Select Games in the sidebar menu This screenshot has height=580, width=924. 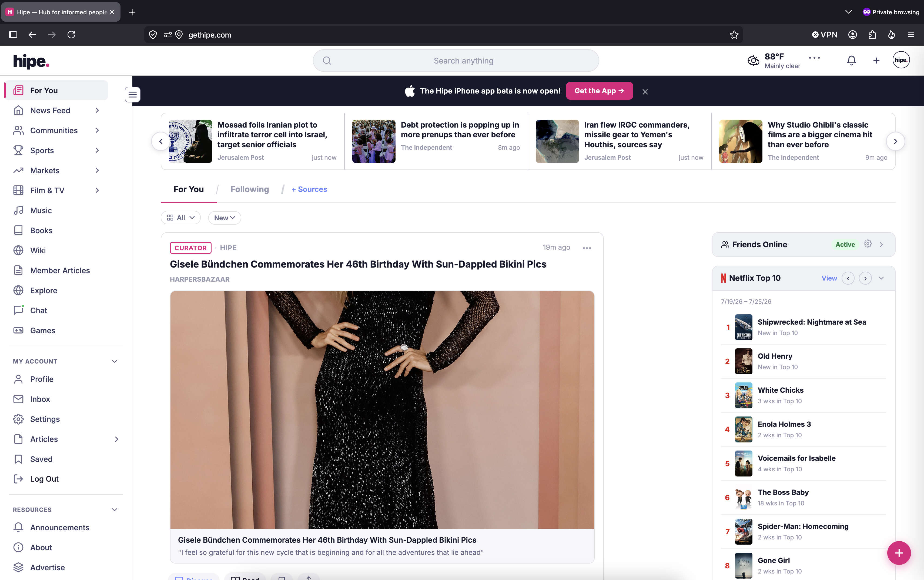(43, 330)
